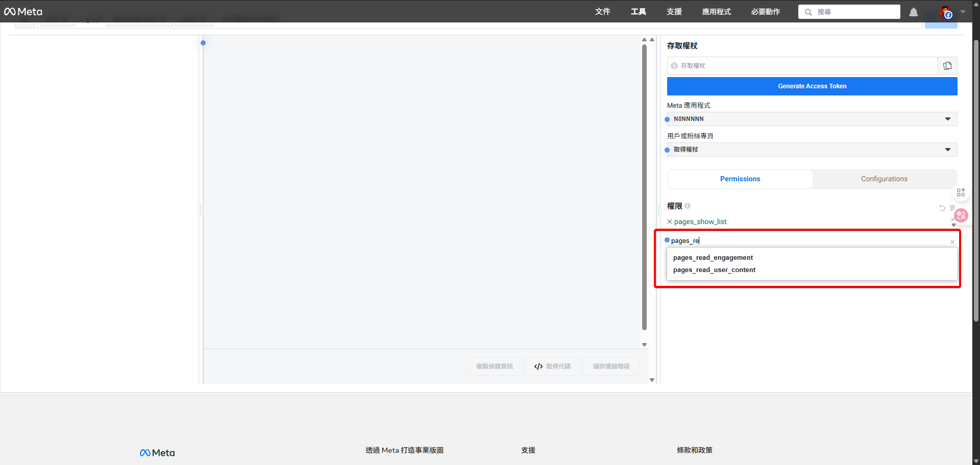Screen dimensions: 980x465
Task: Select pages_read_engagement from the suggestions
Action: click(x=713, y=258)
